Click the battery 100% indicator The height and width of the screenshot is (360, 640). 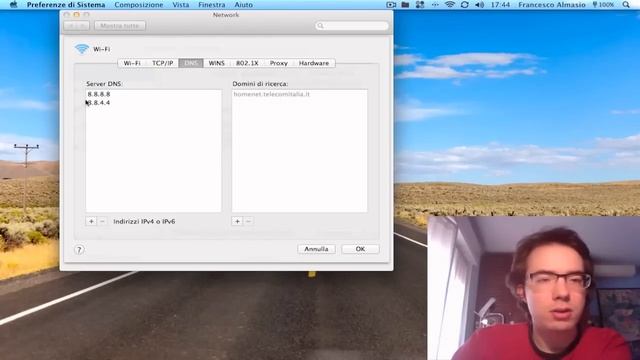click(x=603, y=4)
